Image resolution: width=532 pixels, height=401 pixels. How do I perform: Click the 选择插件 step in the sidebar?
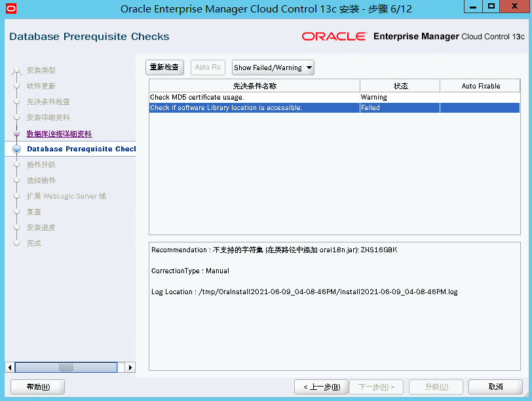41,180
